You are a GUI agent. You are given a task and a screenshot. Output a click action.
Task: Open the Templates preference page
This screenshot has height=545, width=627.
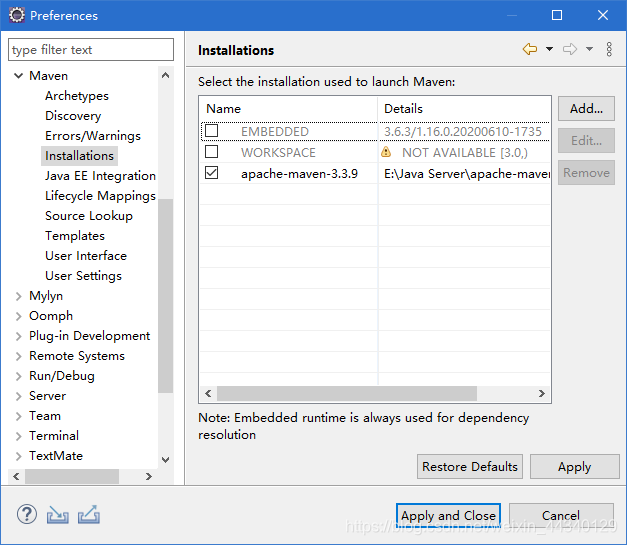coord(75,236)
